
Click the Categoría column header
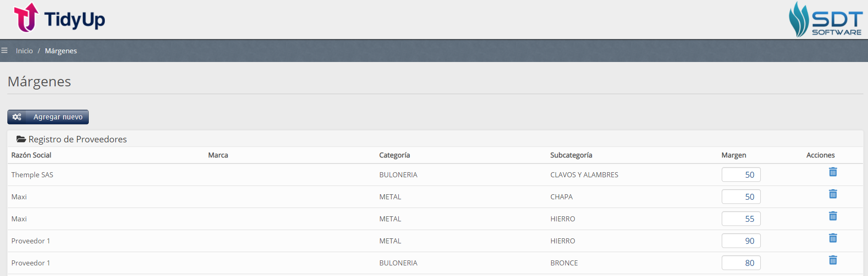[394, 155]
